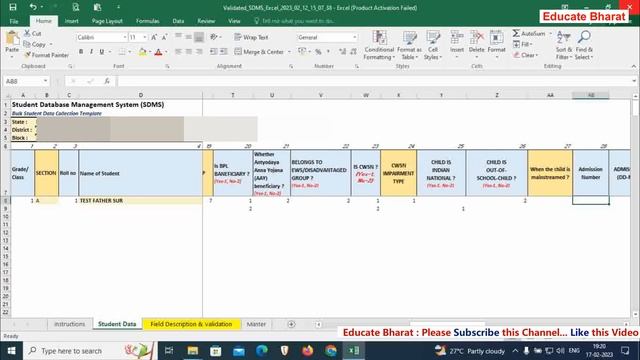Open Fill dropdown
640x360 pixels.
(523, 44)
